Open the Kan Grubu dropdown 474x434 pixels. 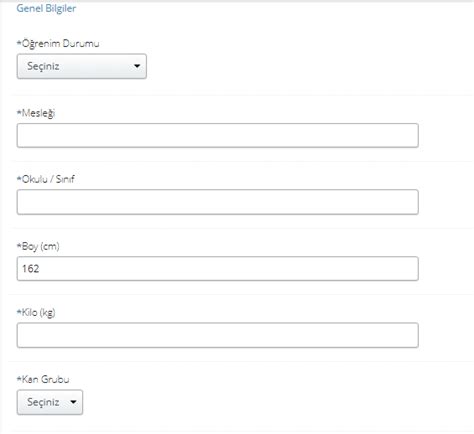click(x=50, y=402)
